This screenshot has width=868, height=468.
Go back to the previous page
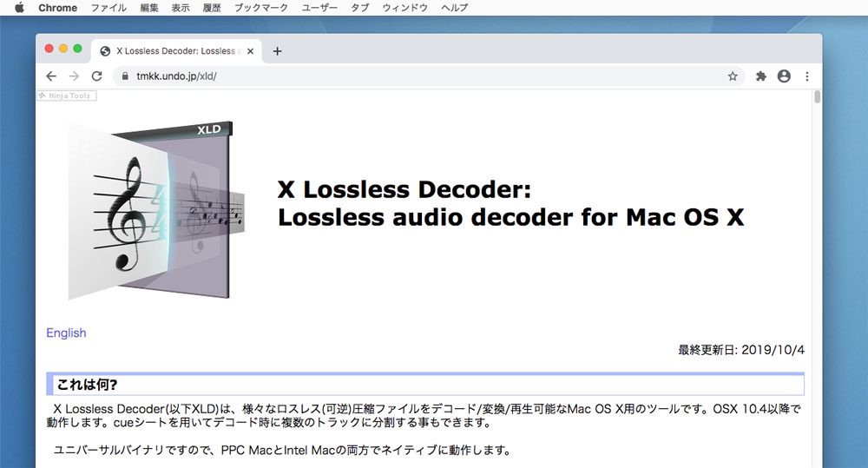click(x=51, y=76)
